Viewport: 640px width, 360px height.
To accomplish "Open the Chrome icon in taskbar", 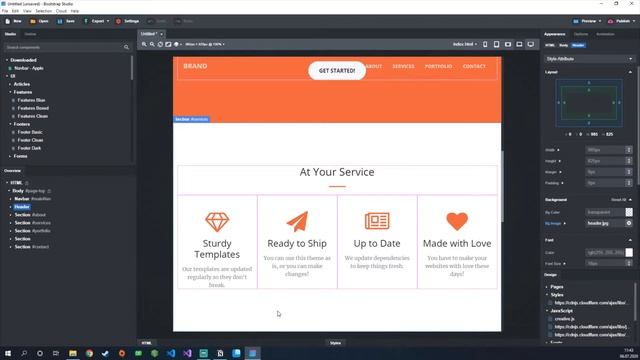I will 89,353.
